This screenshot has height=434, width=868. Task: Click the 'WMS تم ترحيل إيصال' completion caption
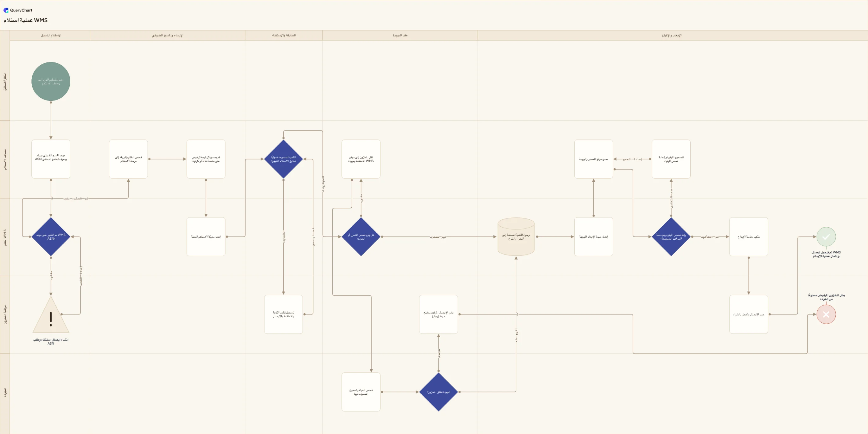(826, 254)
